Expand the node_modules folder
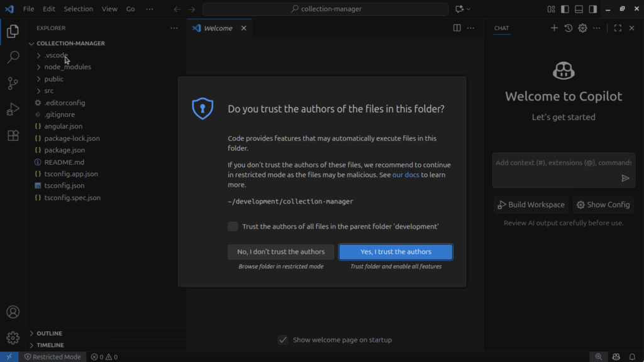The height and width of the screenshot is (362, 644). click(x=67, y=67)
